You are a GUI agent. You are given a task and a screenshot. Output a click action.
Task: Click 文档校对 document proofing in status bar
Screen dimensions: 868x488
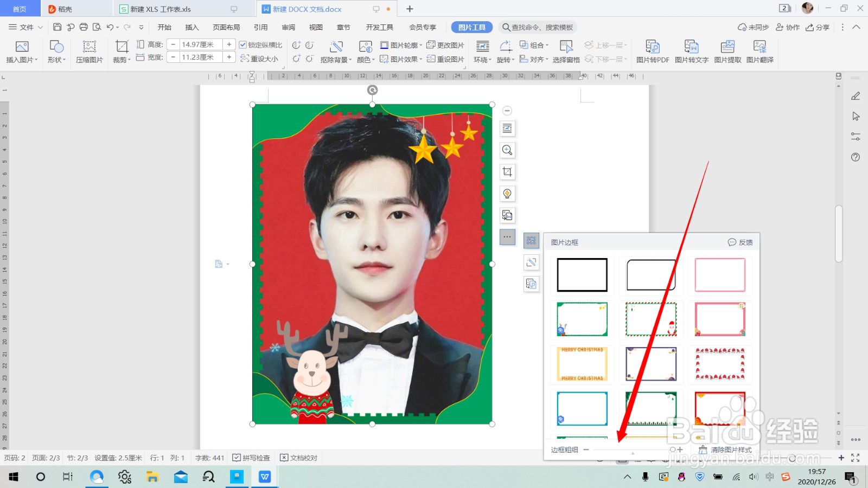pos(298,458)
